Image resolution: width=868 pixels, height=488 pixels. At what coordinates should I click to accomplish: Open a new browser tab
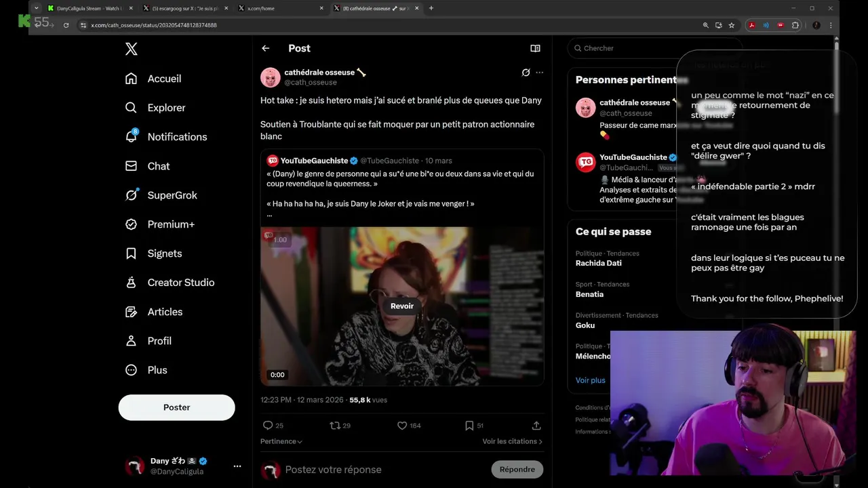(x=431, y=8)
